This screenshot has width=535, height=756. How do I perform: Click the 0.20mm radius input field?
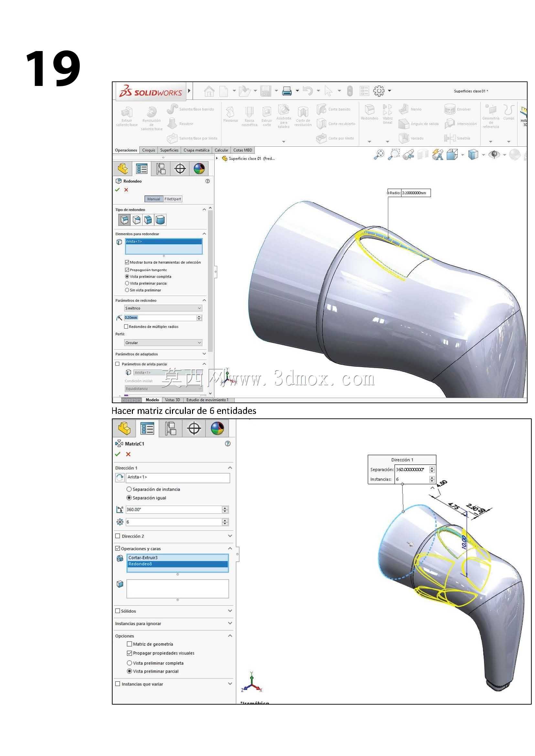[160, 318]
